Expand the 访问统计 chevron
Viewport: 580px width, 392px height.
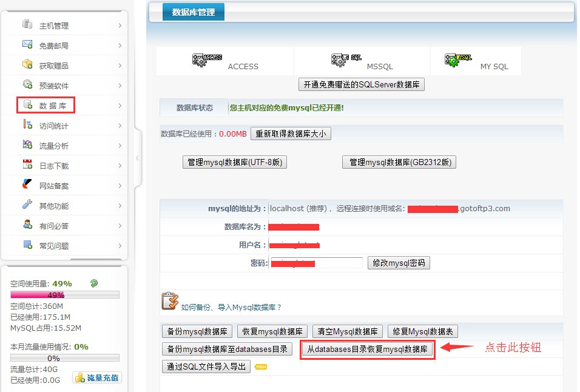[120, 126]
